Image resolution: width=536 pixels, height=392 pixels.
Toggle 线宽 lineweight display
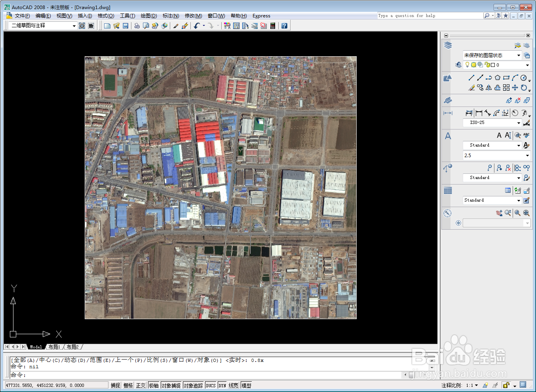coord(234,385)
